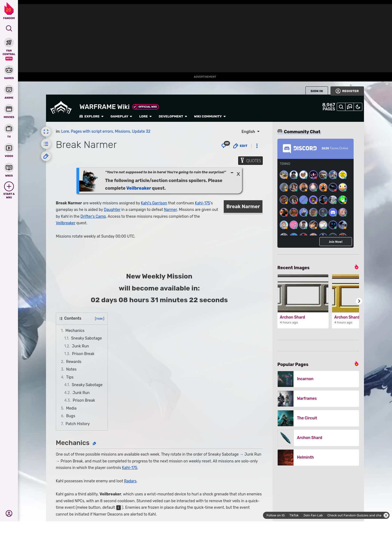392x545 pixels.
Task: Open the three-dot more actions menu
Action: pyautogui.click(x=257, y=146)
